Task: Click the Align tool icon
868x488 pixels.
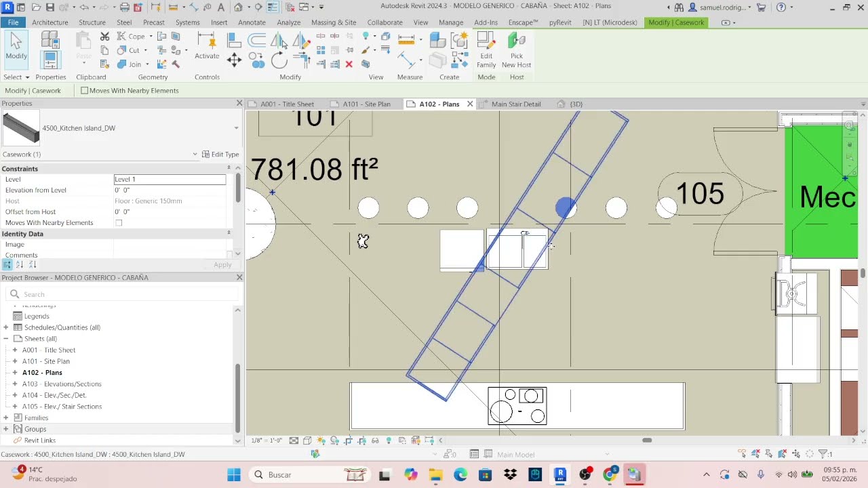Action: coord(234,41)
